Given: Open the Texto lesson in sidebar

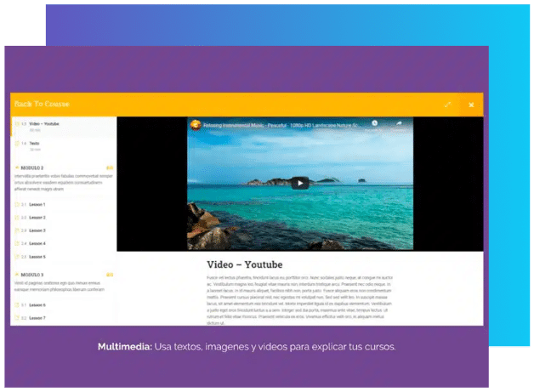Looking at the screenshot, I should point(35,143).
